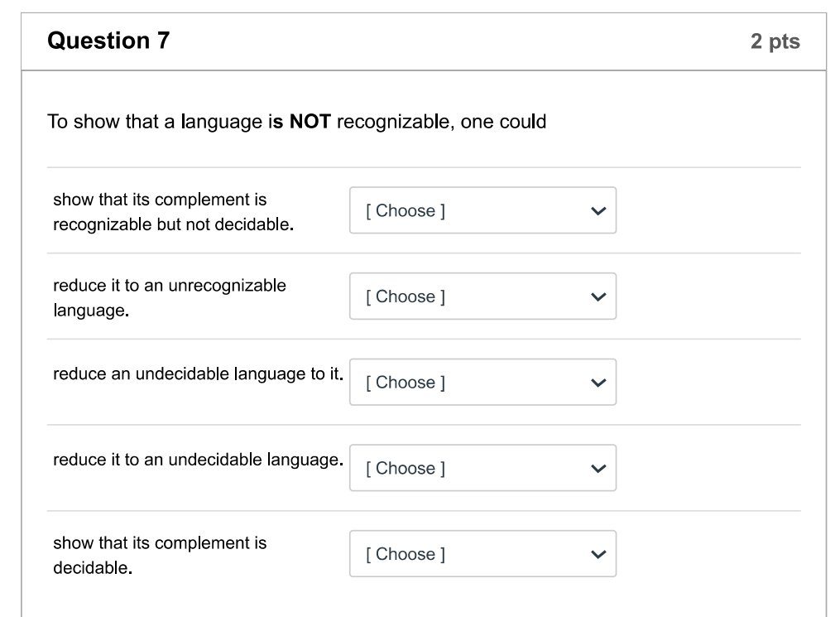Open the dropdown beside 'reduce it to an undecidable language'

click(x=482, y=468)
